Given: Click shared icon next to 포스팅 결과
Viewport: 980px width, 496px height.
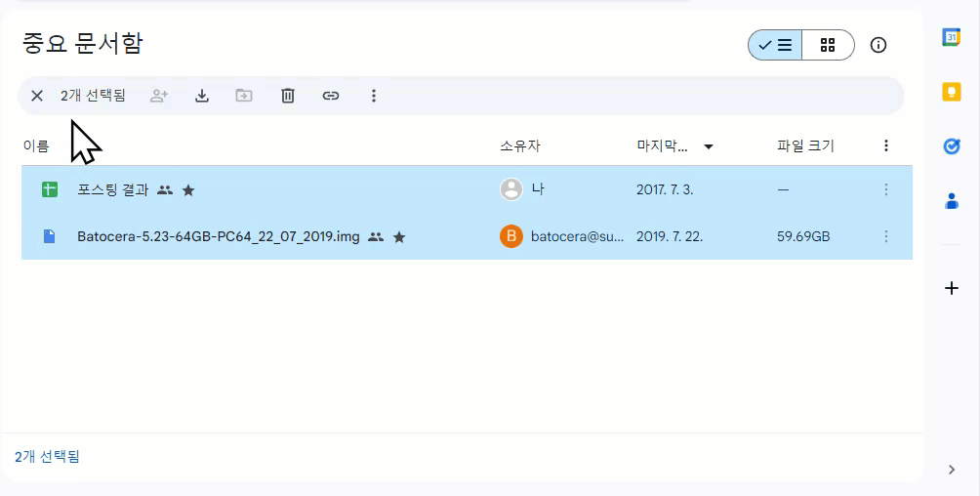Looking at the screenshot, I should (x=165, y=190).
